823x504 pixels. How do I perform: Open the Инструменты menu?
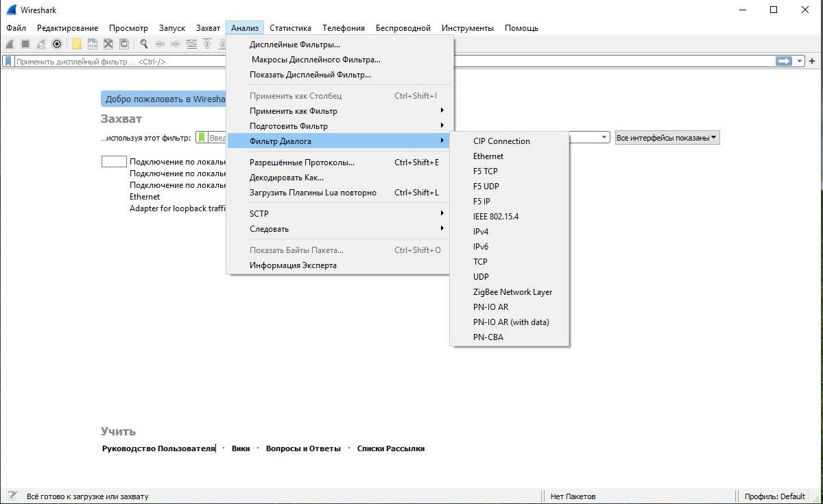click(468, 28)
